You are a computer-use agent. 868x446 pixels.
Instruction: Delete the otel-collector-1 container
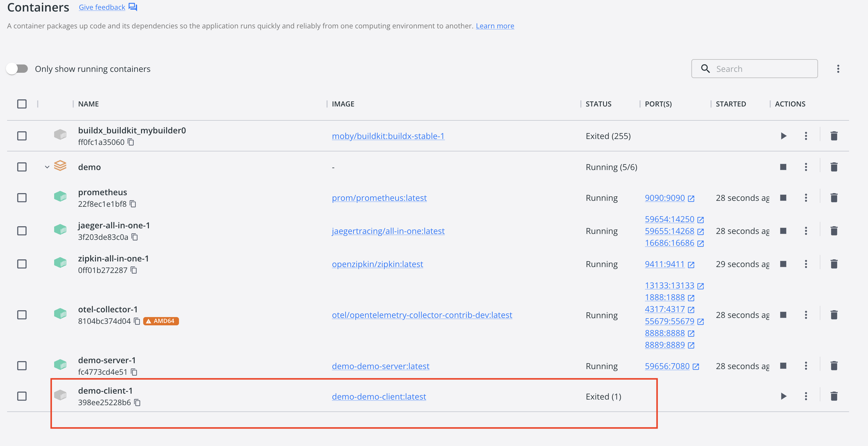coord(834,315)
